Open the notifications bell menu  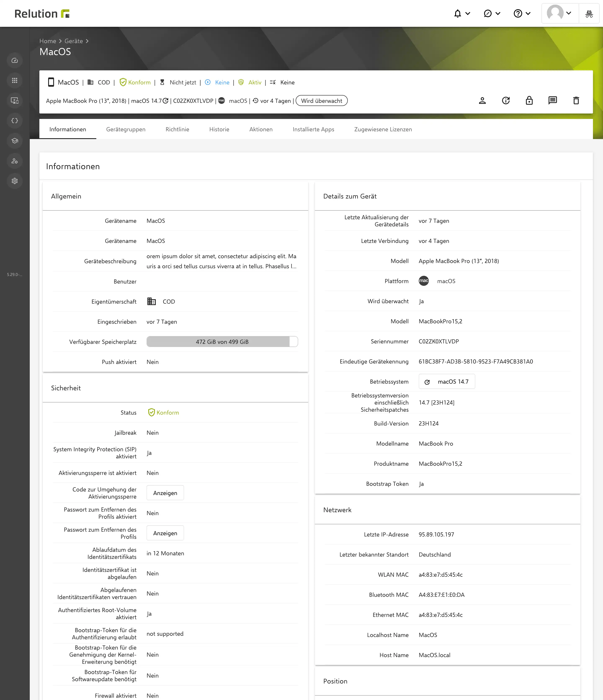coord(462,14)
